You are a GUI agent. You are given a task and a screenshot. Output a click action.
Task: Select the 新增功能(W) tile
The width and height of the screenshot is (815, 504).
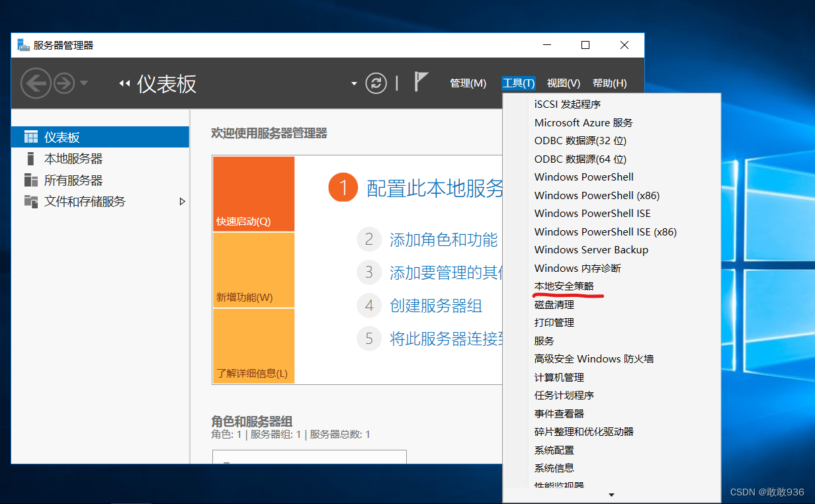(253, 270)
